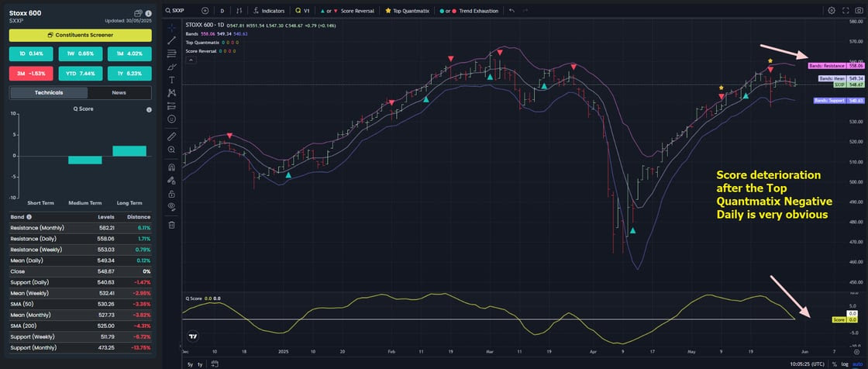Click the Long Term Q Score bar

(x=129, y=150)
